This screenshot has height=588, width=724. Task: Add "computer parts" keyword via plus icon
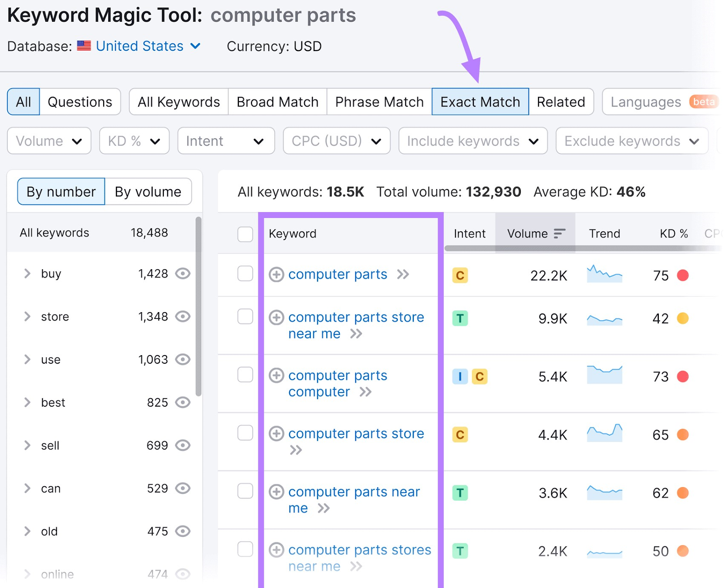pyautogui.click(x=276, y=275)
